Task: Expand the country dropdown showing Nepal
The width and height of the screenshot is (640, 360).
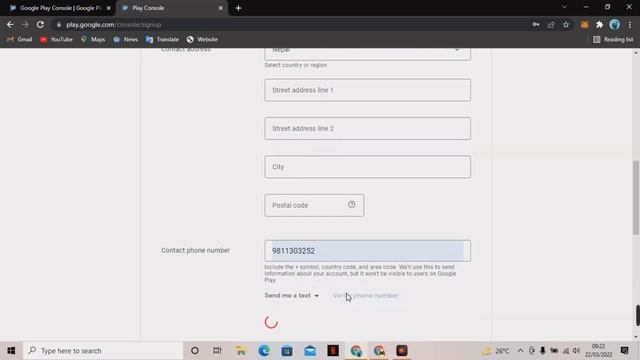Action: tap(367, 53)
